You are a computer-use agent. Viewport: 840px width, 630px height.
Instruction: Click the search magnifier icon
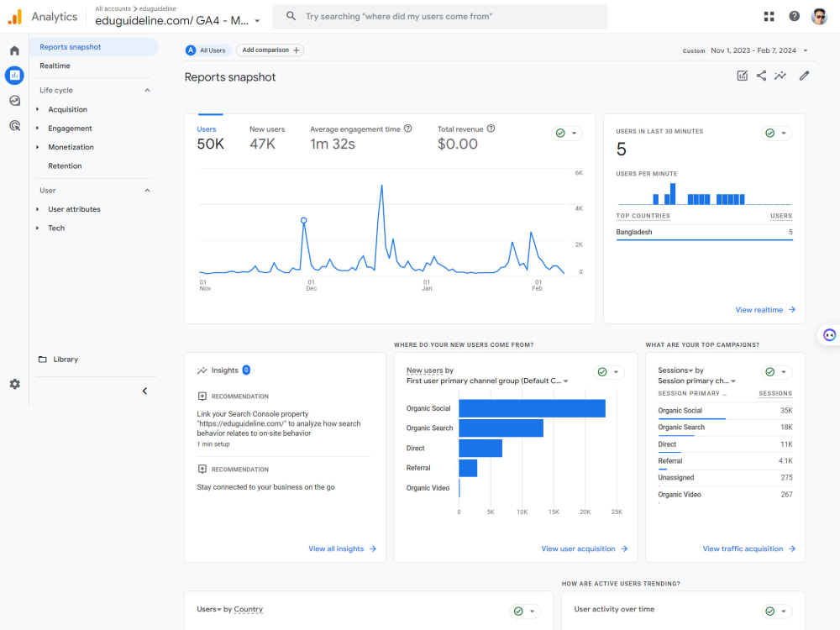[x=291, y=16]
